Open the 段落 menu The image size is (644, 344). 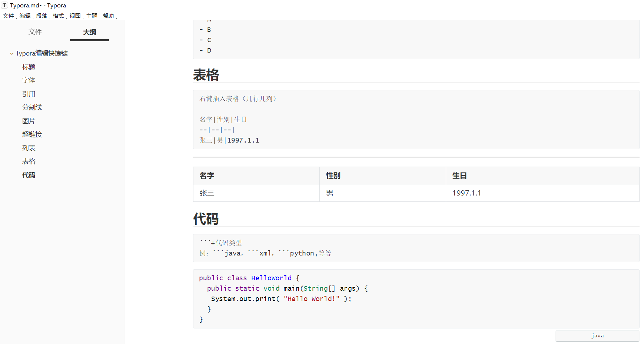click(42, 16)
